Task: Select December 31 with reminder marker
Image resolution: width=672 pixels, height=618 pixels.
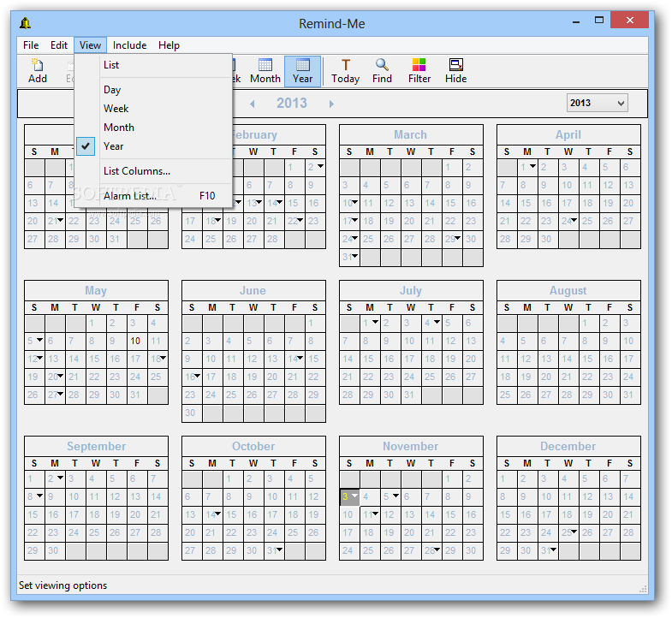Action: 547,550
